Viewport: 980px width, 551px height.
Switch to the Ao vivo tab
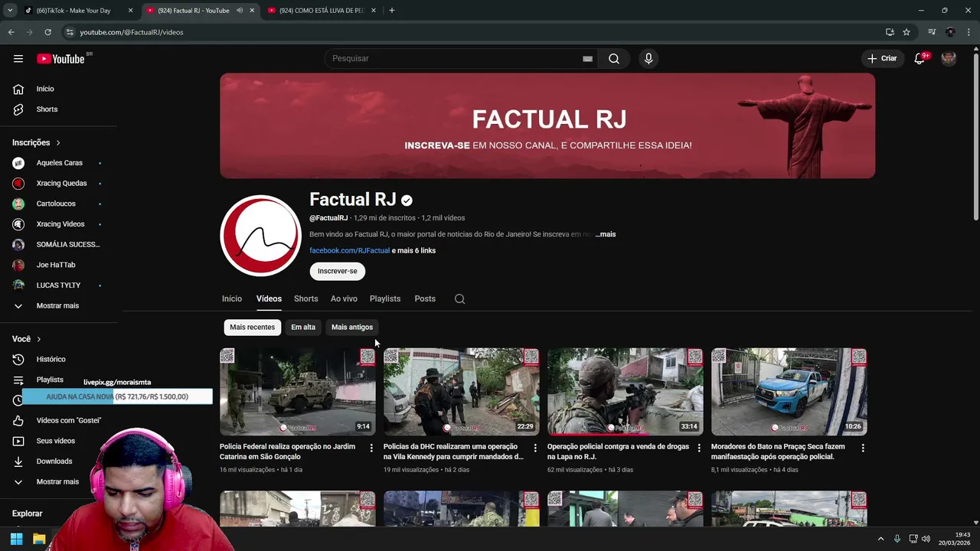[344, 298]
